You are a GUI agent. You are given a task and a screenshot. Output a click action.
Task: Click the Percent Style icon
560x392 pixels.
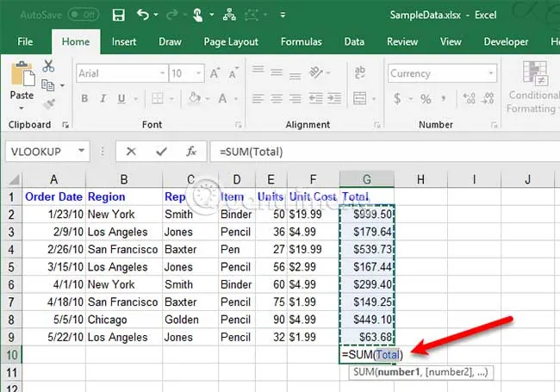[x=426, y=98]
